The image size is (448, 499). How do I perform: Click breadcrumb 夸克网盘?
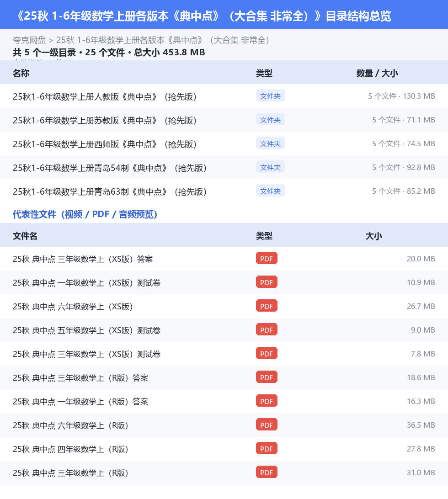[29, 40]
